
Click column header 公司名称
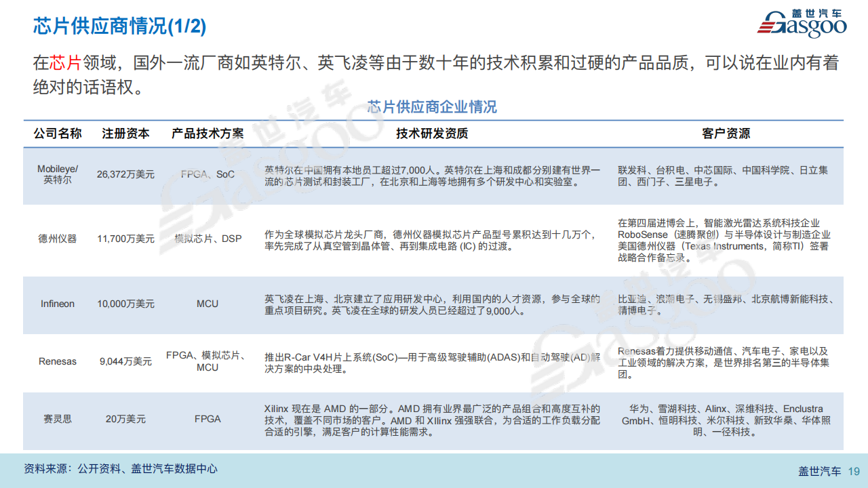(58, 134)
